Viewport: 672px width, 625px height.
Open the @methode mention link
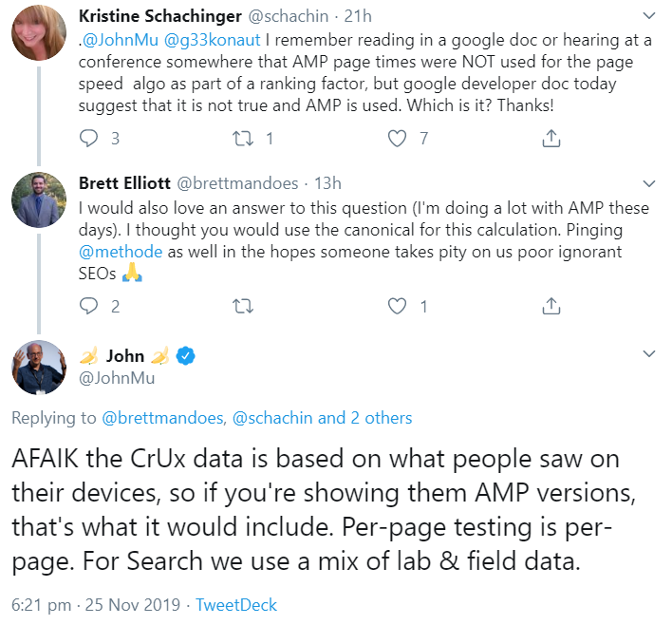tap(121, 252)
